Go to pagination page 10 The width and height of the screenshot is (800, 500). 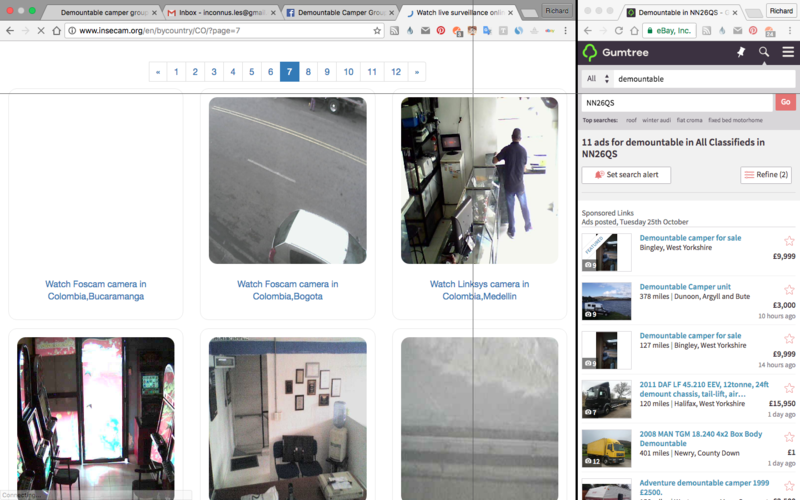tap(348, 72)
